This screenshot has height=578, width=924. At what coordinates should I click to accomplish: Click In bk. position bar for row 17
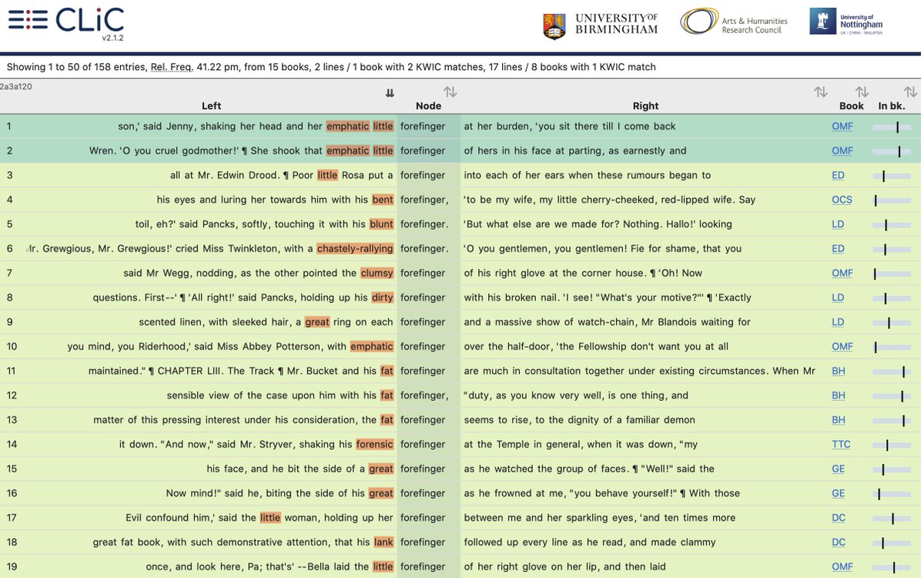892,519
